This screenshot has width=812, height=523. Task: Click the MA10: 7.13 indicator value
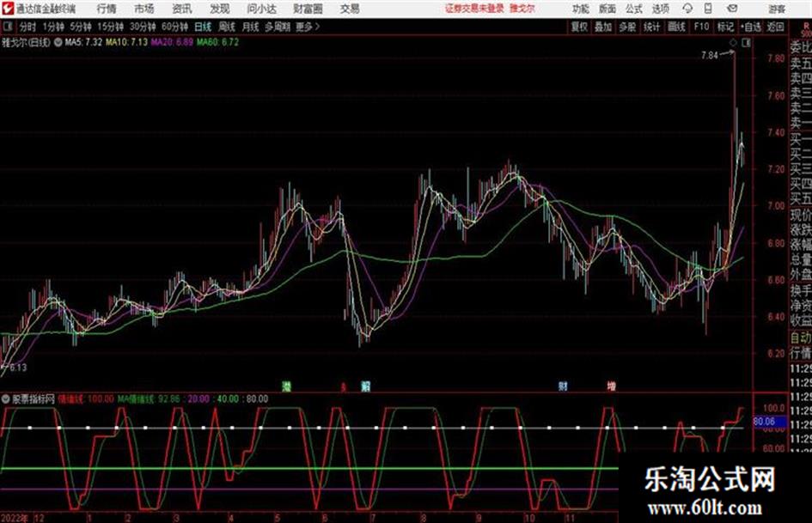click(126, 42)
